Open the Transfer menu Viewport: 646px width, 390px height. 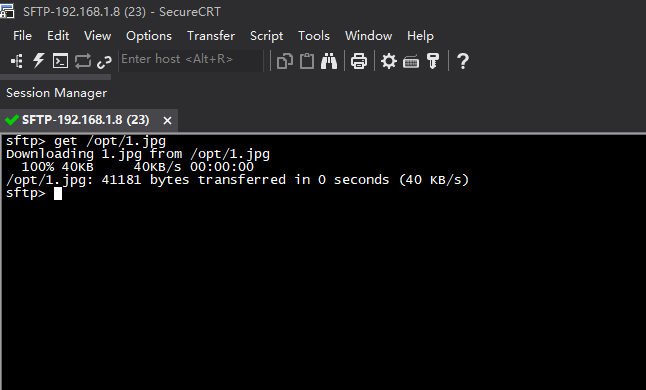click(211, 36)
